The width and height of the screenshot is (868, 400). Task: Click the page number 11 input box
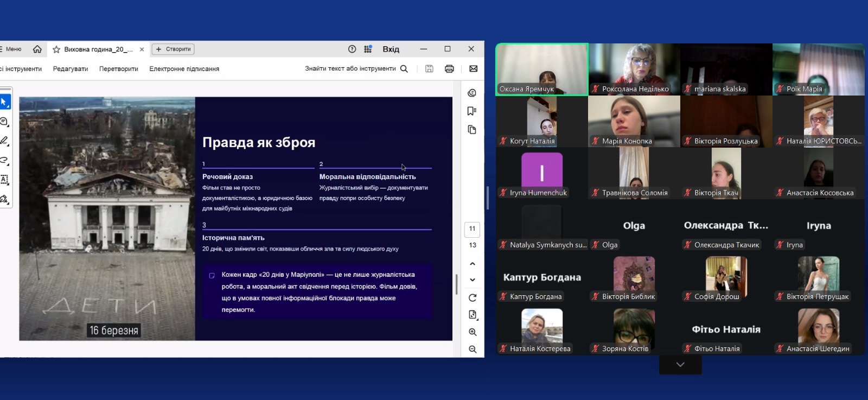(472, 229)
